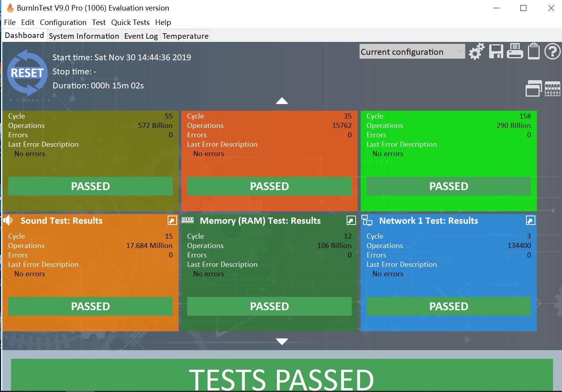This screenshot has width=562, height=392.
Task: Pop out the Memory (RAM) Test results window
Action: coord(351,221)
